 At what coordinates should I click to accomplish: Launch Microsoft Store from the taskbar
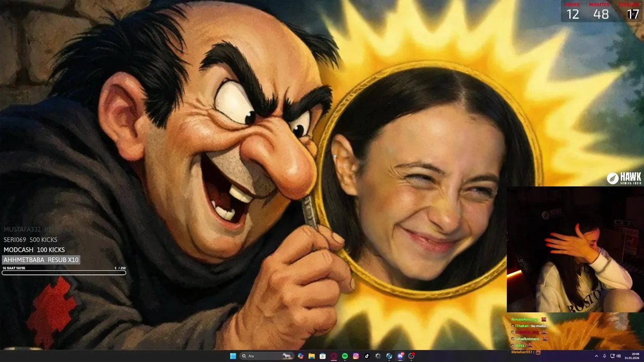(323, 356)
